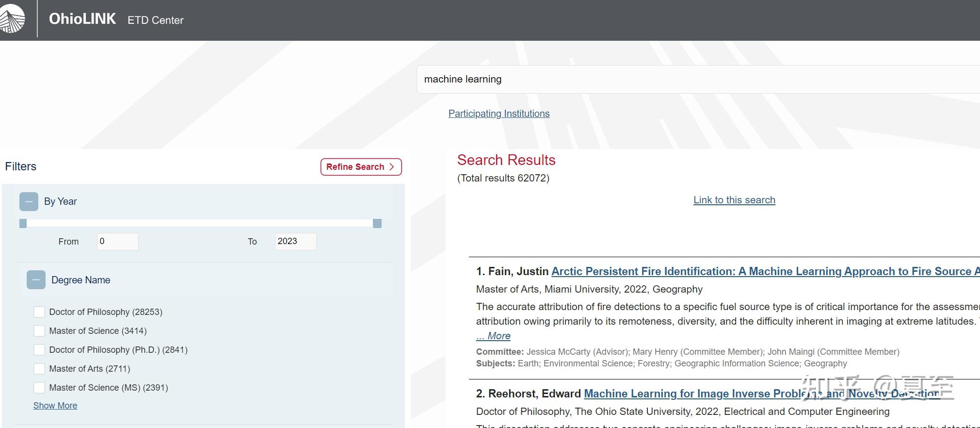
Task: Select the Master of Science (MS) checkbox
Action: tap(39, 388)
